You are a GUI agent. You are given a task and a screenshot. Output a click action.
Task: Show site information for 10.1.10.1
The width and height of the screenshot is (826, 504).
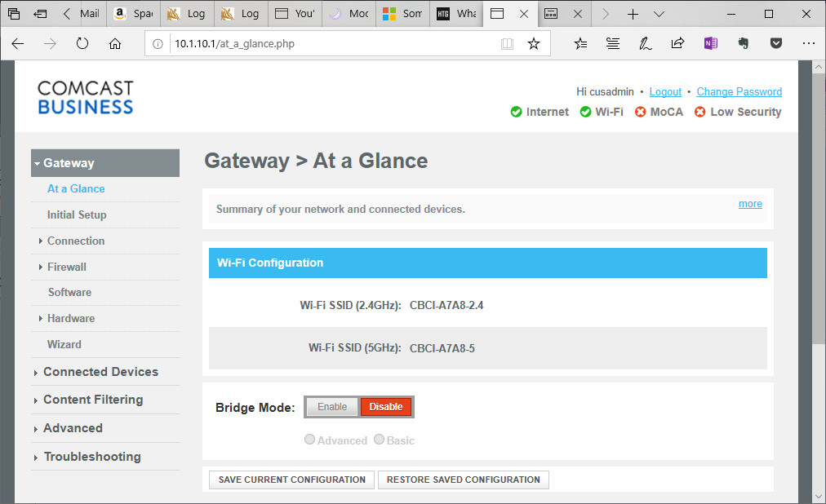pos(158,44)
